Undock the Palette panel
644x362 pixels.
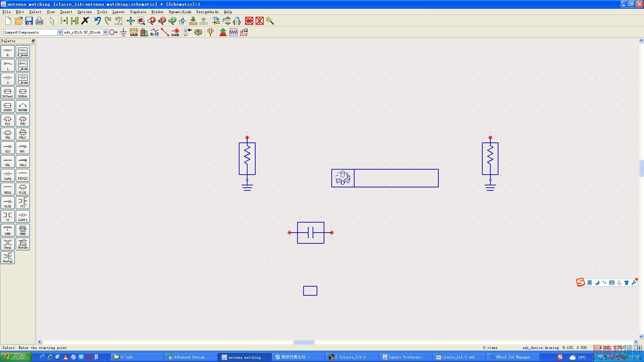pos(33,41)
